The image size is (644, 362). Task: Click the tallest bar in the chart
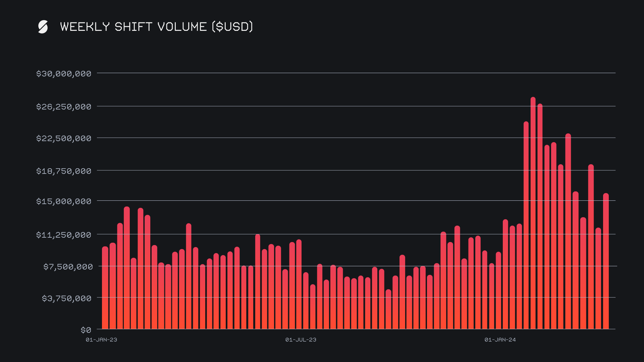533,215
